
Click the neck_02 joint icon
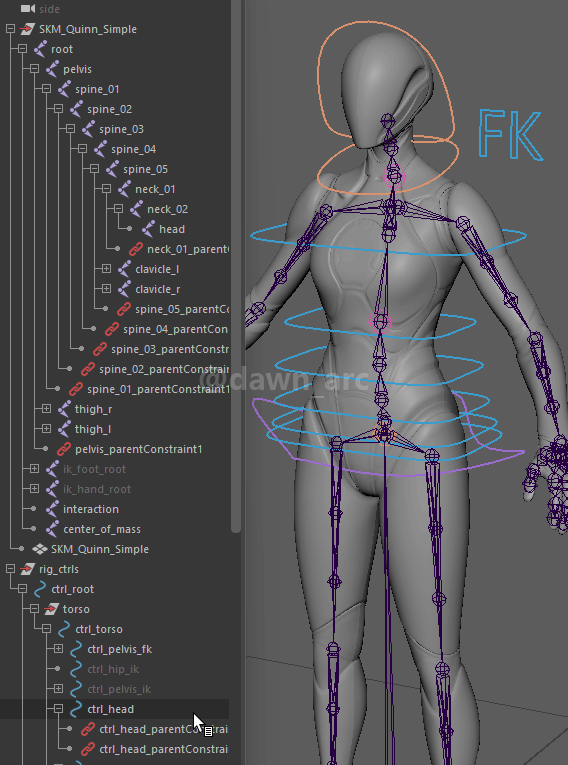(x=136, y=209)
